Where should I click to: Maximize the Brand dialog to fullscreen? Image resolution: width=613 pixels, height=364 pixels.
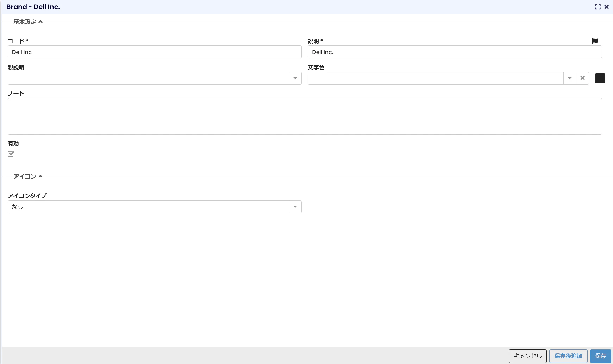(x=598, y=7)
